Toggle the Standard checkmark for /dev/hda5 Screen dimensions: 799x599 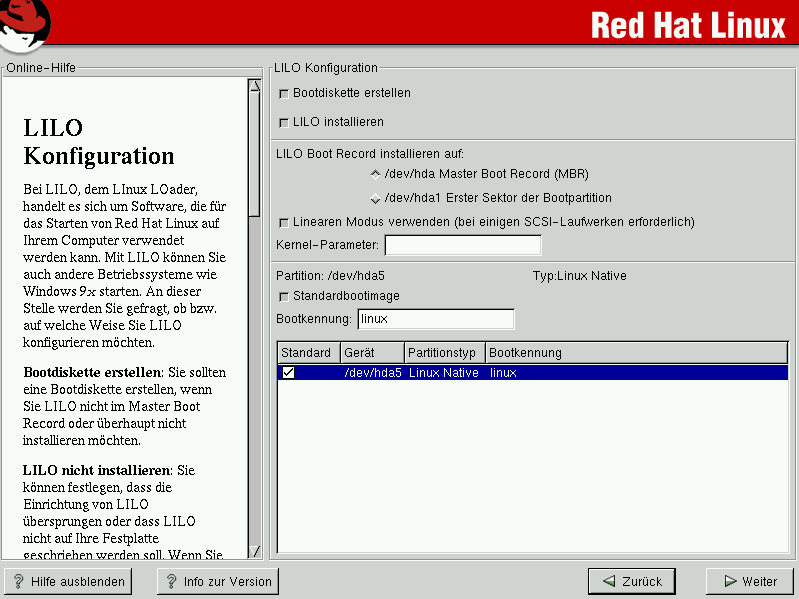[288, 372]
